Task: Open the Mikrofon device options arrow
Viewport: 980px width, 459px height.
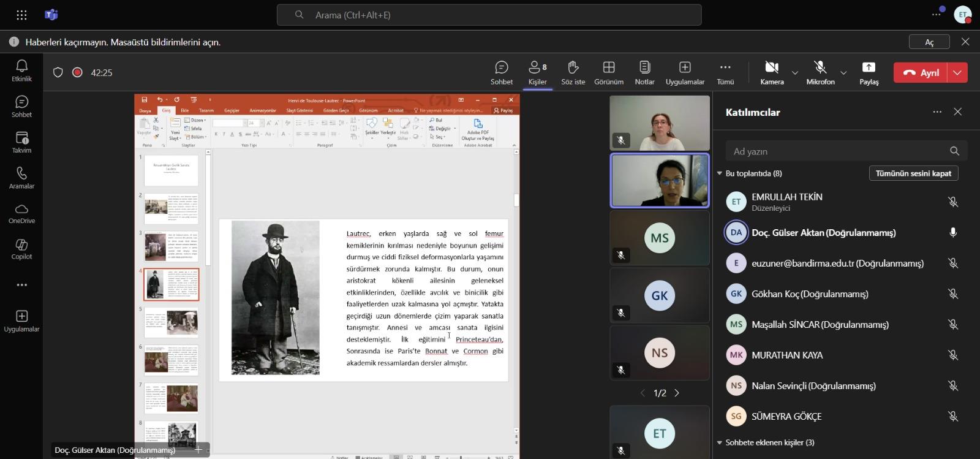Action: pos(843,73)
